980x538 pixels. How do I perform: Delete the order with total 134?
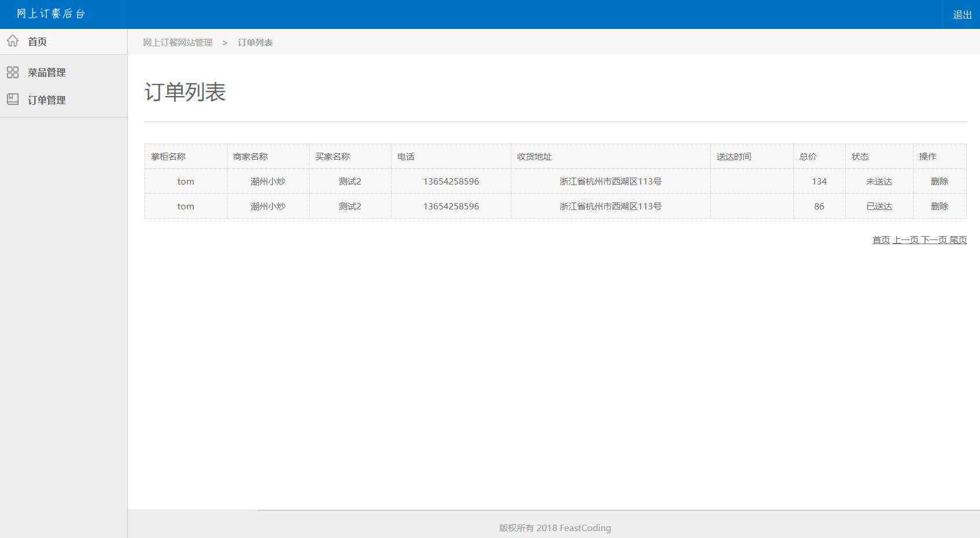pyautogui.click(x=939, y=181)
